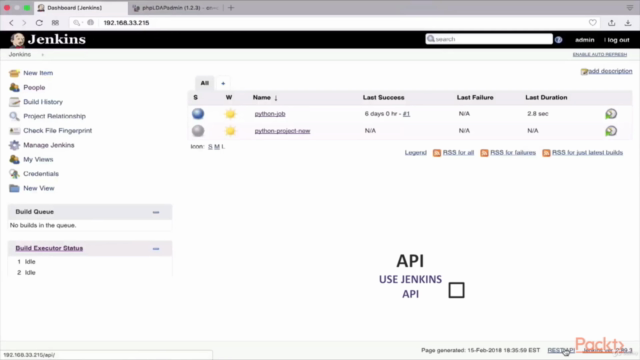Open the Legend link
The image size is (640, 360).
point(416,153)
